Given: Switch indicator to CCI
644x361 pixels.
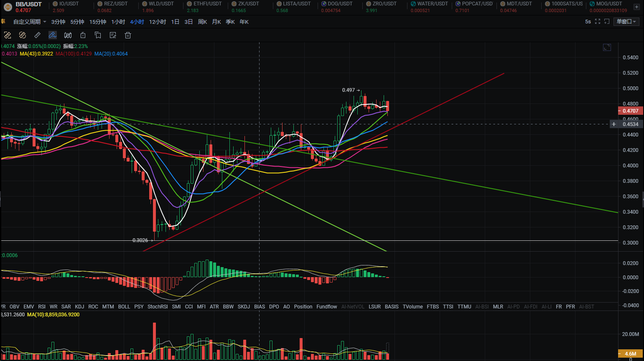Looking at the screenshot, I should pyautogui.click(x=189, y=307).
